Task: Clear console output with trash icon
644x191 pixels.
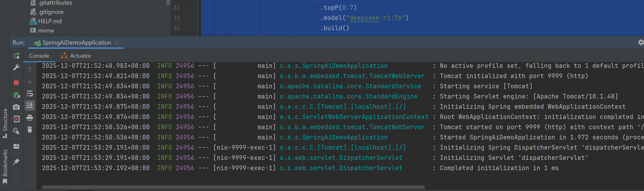Action: tap(30, 129)
